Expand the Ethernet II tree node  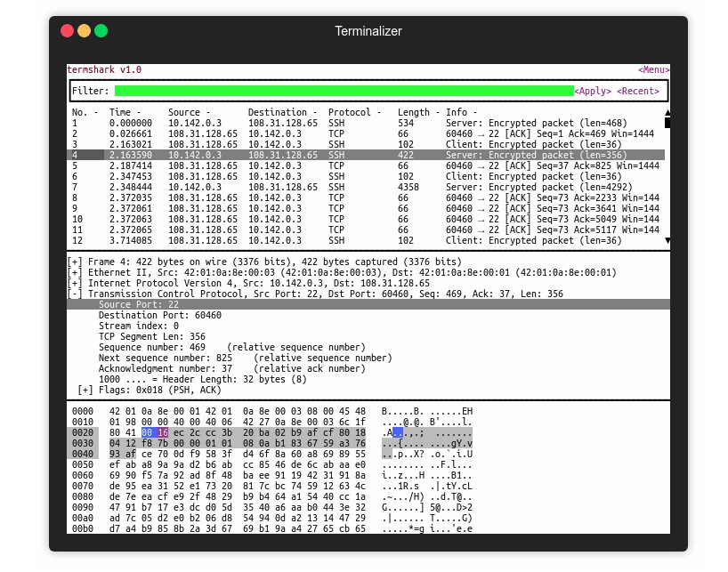click(x=75, y=272)
